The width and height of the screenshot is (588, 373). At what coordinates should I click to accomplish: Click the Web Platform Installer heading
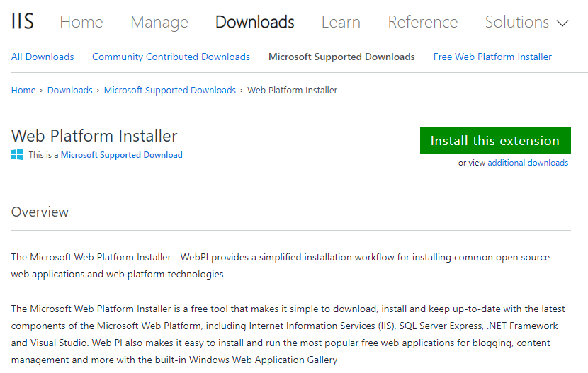point(94,136)
